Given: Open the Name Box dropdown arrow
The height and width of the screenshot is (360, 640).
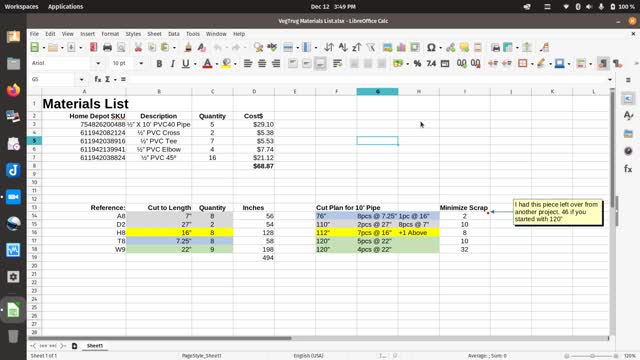Looking at the screenshot, I should coord(82,79).
